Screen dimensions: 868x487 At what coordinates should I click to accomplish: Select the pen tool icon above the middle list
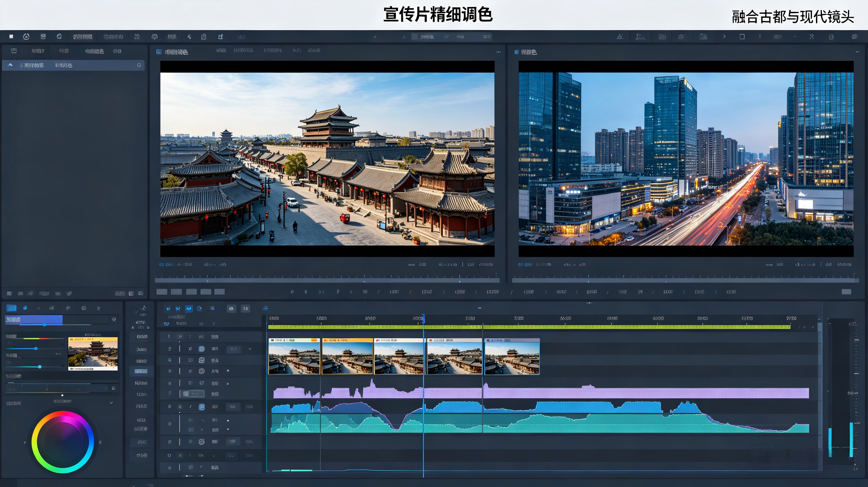[x=144, y=308]
